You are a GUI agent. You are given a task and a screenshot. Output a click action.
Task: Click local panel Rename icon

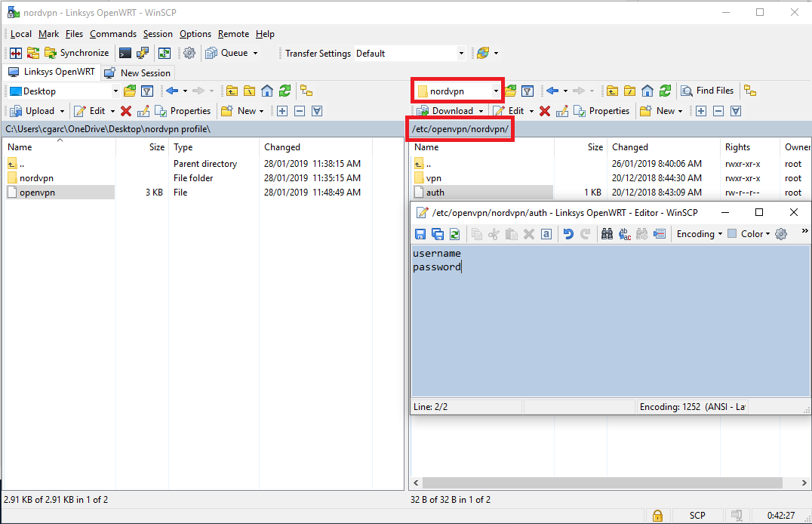point(143,111)
